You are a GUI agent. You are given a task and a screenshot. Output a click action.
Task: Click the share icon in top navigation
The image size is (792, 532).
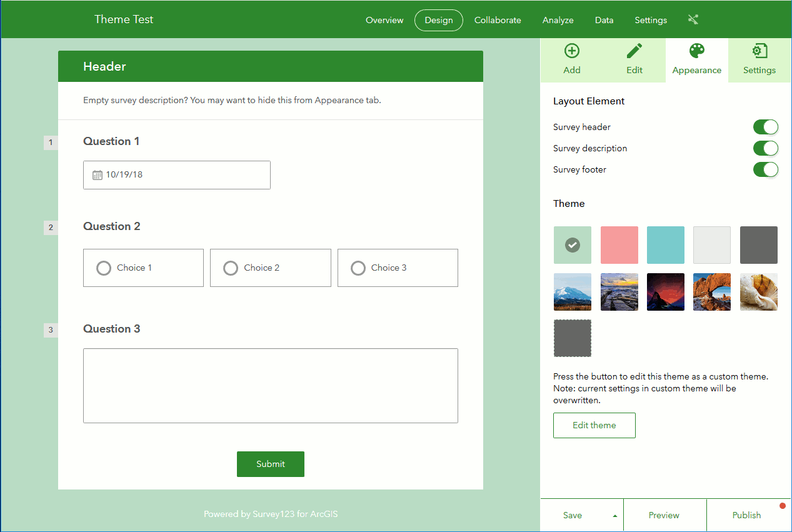tap(693, 19)
